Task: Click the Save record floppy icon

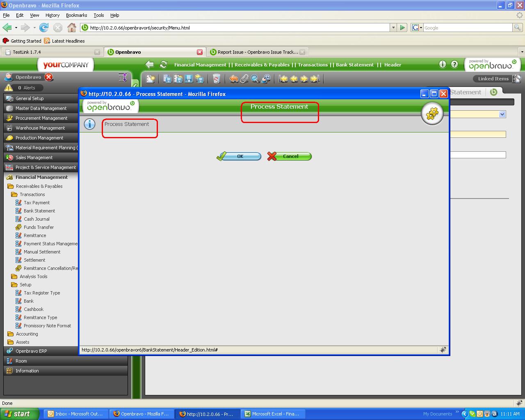Action: click(189, 79)
